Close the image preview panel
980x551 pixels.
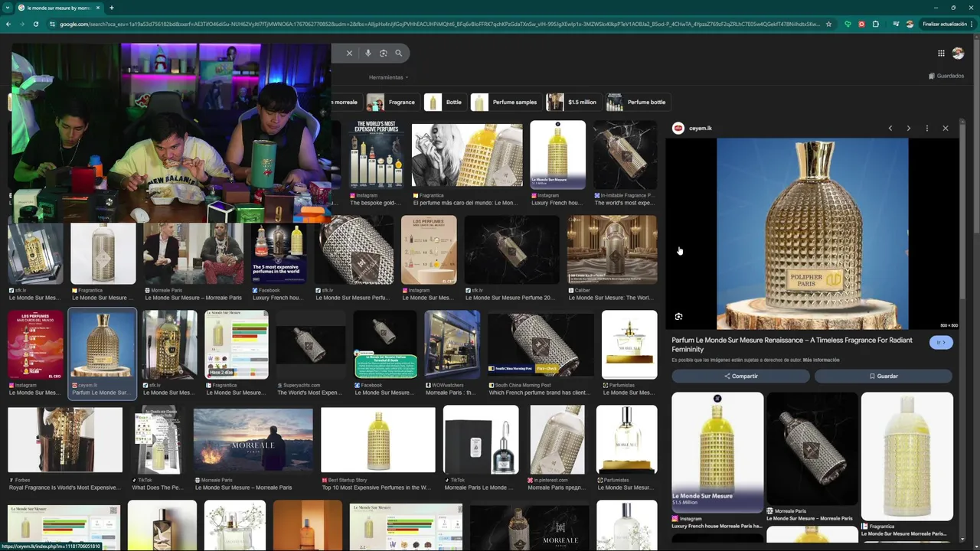click(946, 128)
